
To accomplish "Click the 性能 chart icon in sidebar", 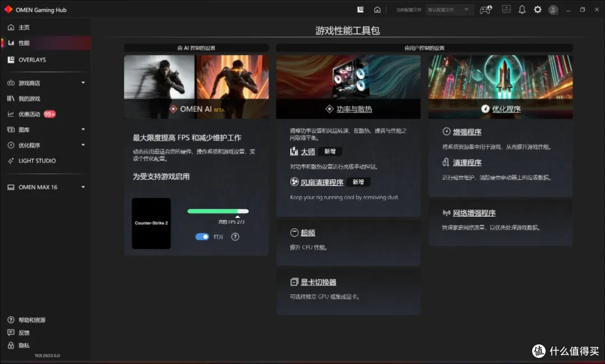I will (x=11, y=43).
